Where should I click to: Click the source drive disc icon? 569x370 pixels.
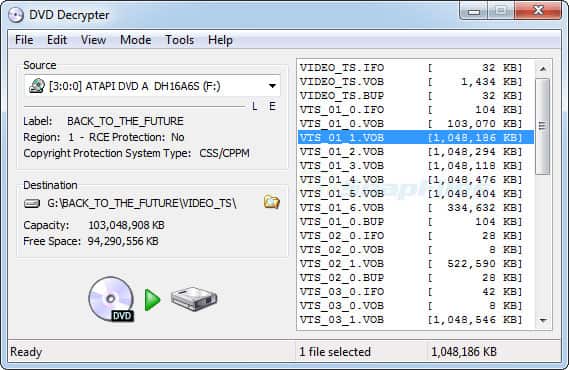[x=36, y=86]
